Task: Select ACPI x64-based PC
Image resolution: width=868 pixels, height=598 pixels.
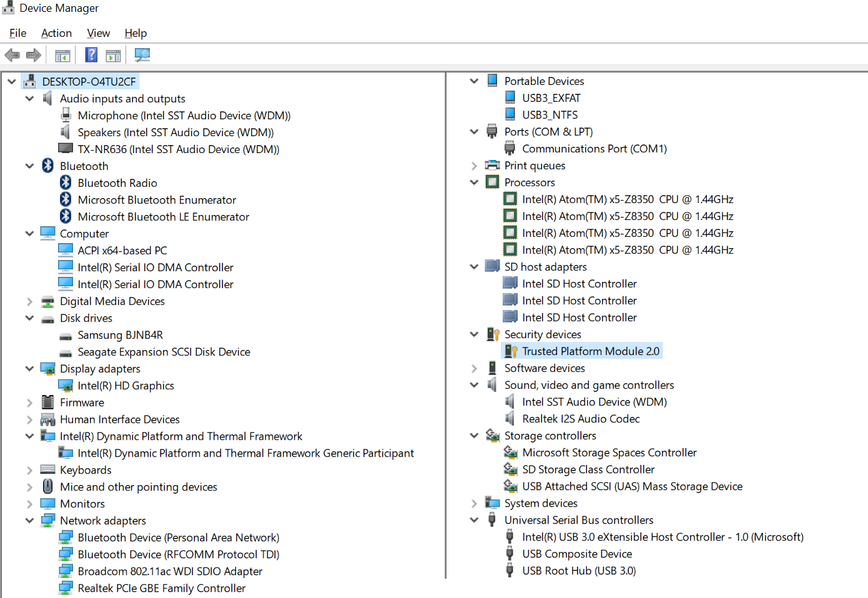Action: 122,251
